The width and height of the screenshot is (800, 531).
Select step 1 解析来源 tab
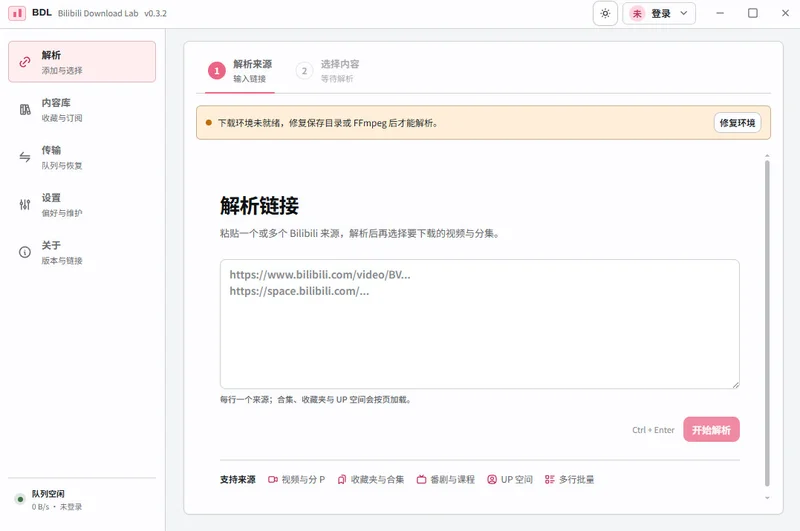click(x=240, y=71)
